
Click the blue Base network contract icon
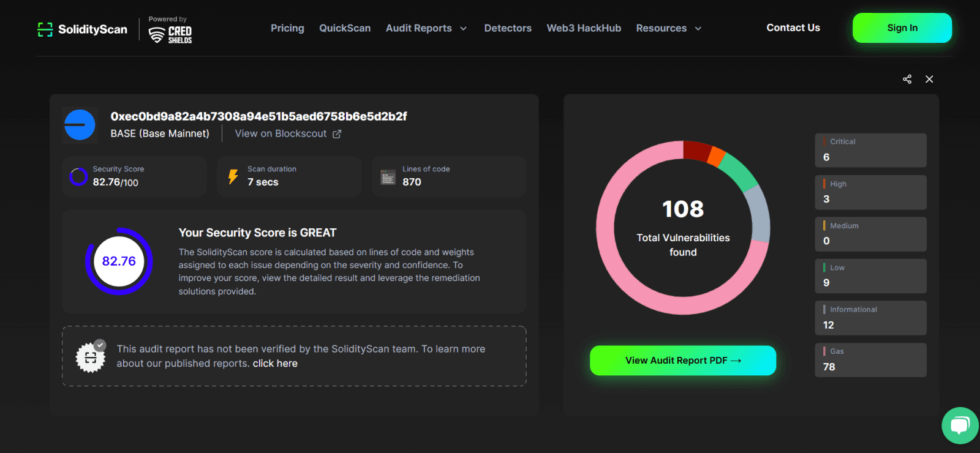tap(80, 125)
